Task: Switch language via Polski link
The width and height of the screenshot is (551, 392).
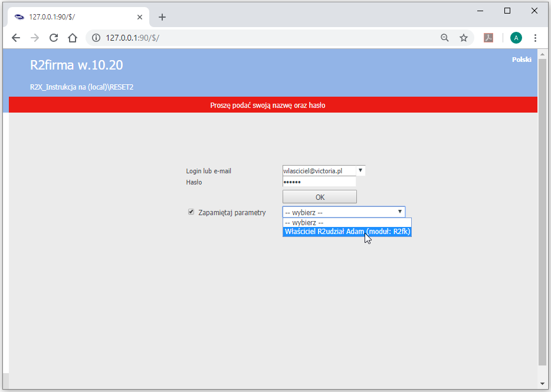Action: [522, 60]
